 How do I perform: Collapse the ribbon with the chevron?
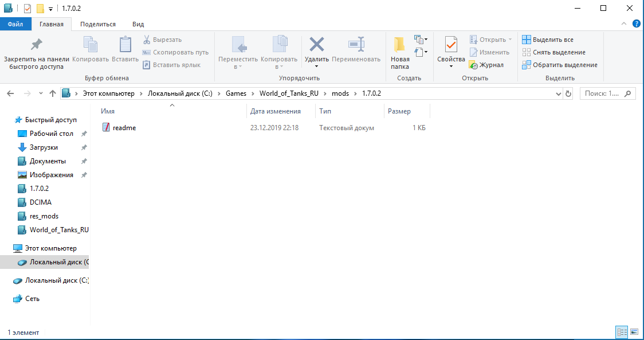tap(625, 24)
